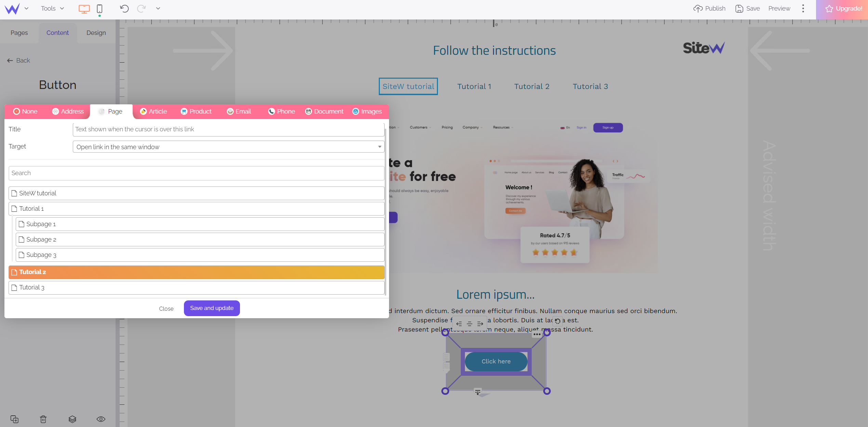Click the layers stack icon
This screenshot has width=868, height=427.
click(72, 419)
